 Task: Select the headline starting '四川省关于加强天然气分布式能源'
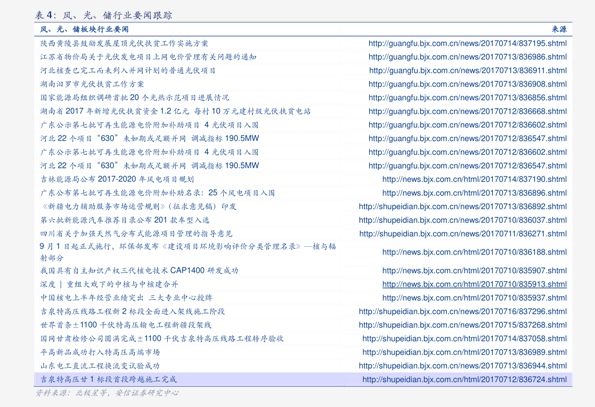(x=136, y=234)
